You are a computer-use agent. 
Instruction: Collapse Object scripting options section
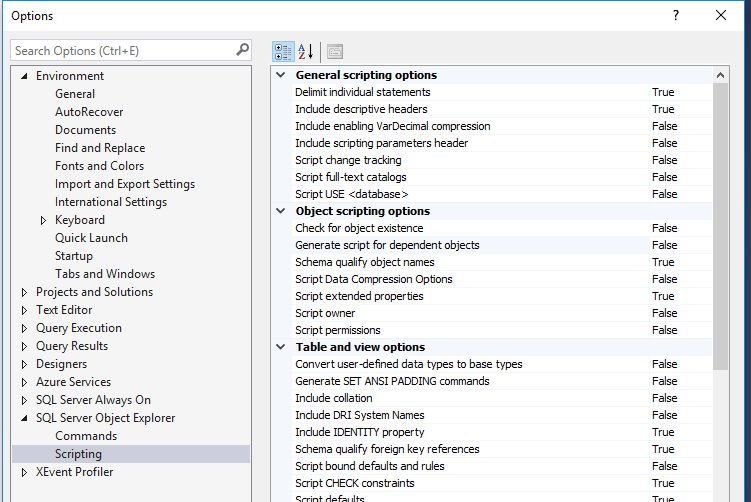pos(281,211)
